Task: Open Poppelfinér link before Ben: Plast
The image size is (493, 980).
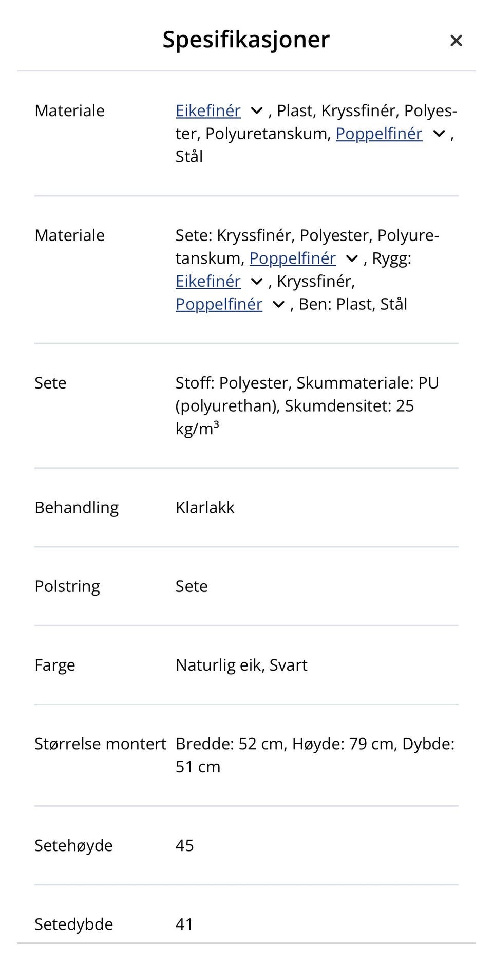Action: click(x=219, y=304)
